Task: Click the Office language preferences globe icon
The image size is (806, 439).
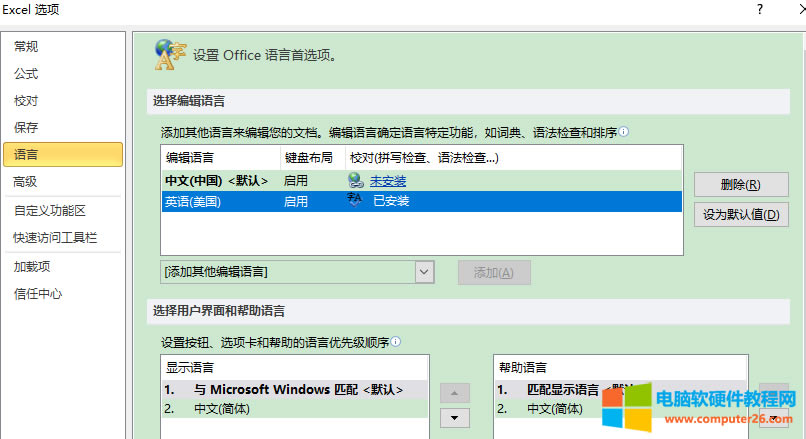Action: click(170, 54)
